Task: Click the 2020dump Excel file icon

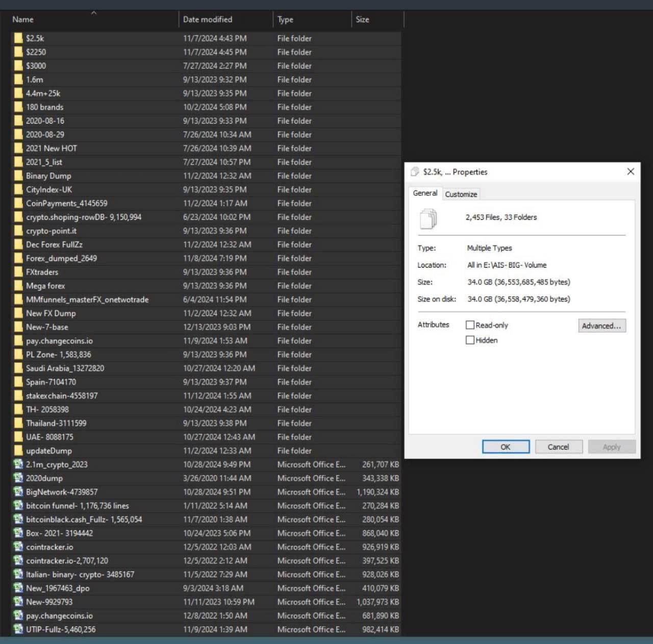Action: (x=18, y=478)
